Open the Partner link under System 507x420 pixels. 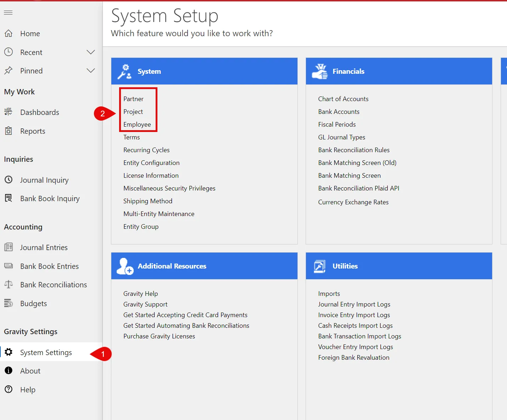(x=133, y=99)
